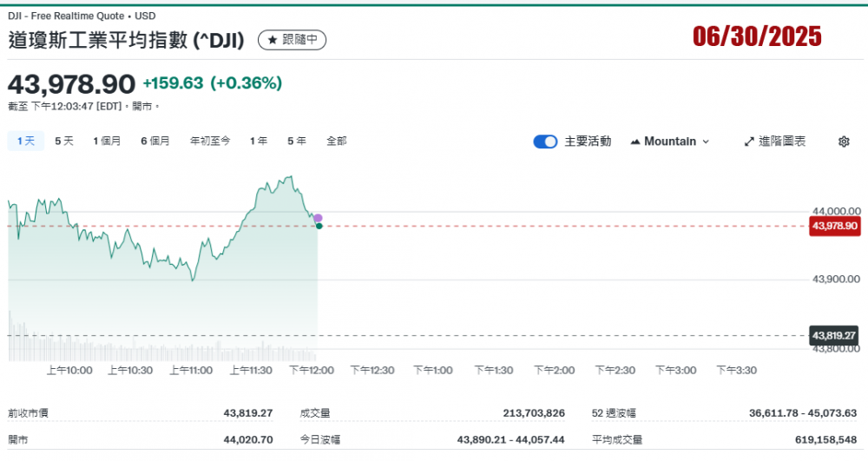Expand the Mountain chart style dropdown
This screenshot has height=461, width=868.
(705, 142)
